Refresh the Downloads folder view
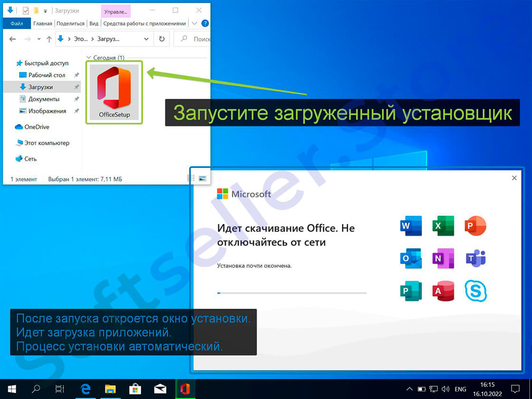The height and width of the screenshot is (399, 532). [x=162, y=39]
